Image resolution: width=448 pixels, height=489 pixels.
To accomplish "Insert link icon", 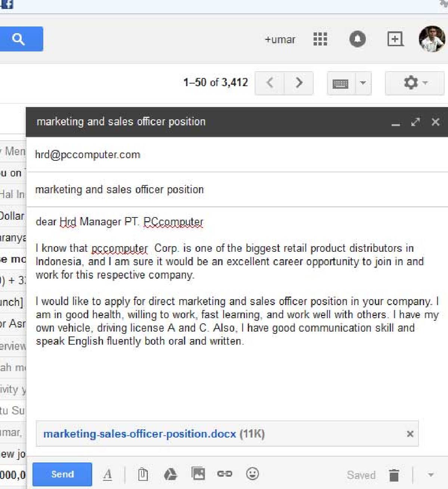I will coord(225,474).
